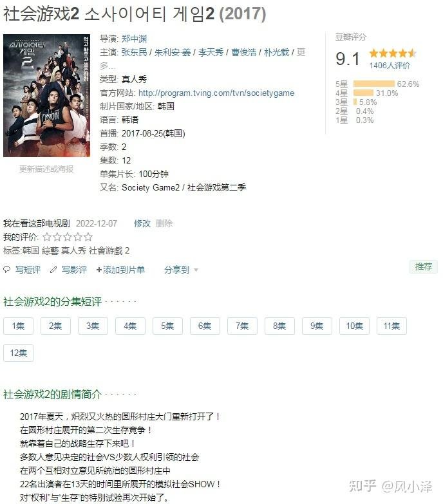This screenshot has width=443, height=504.
Task: Click the plus icon for 添加到片单
Action: coord(99,270)
